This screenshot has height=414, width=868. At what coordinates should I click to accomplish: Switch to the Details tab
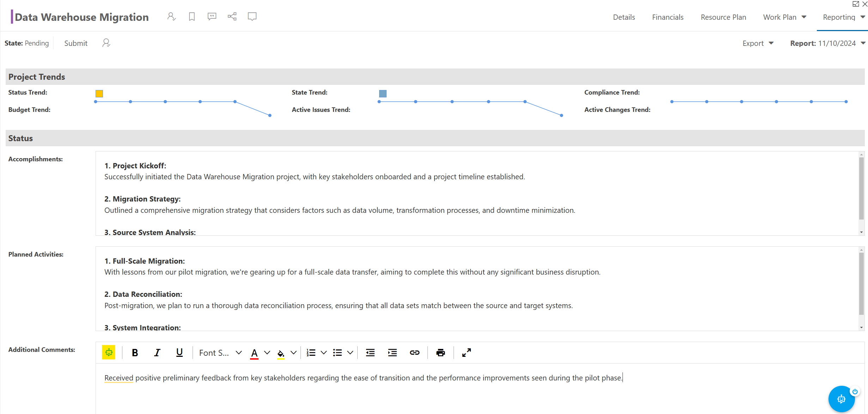pyautogui.click(x=624, y=17)
